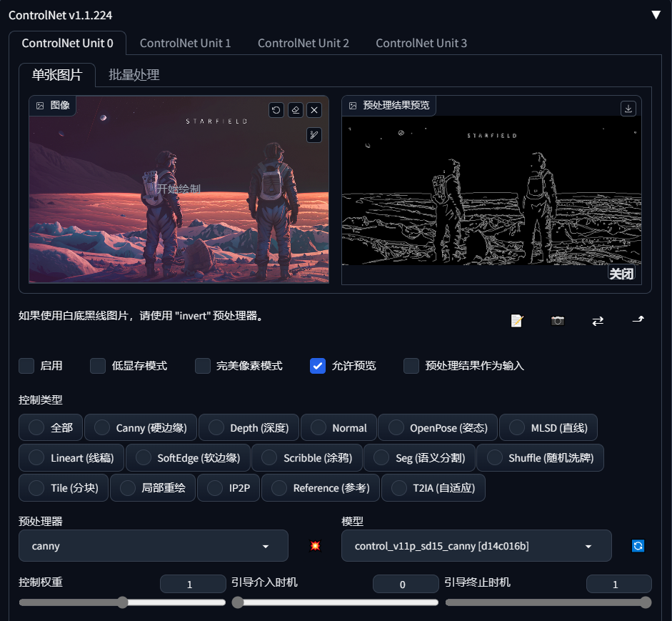This screenshot has height=621, width=672.
Task: Collapse the ControlNet v1.1.224 panel
Action: 656,15
